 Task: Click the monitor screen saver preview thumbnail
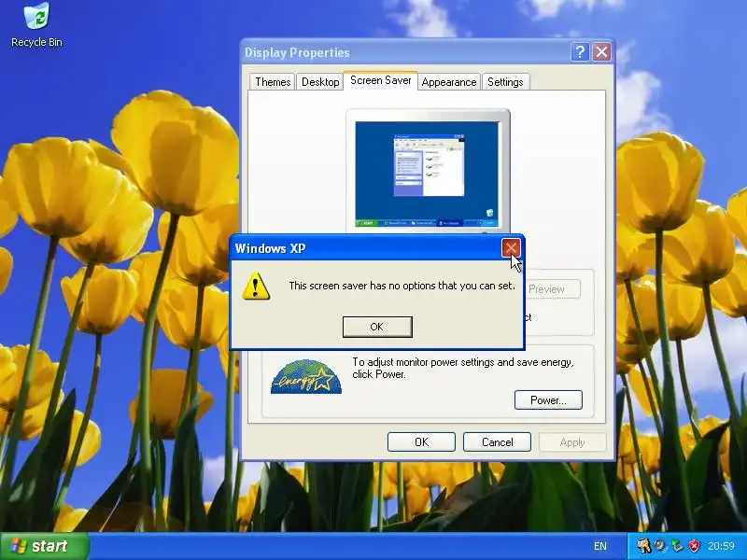tap(428, 174)
